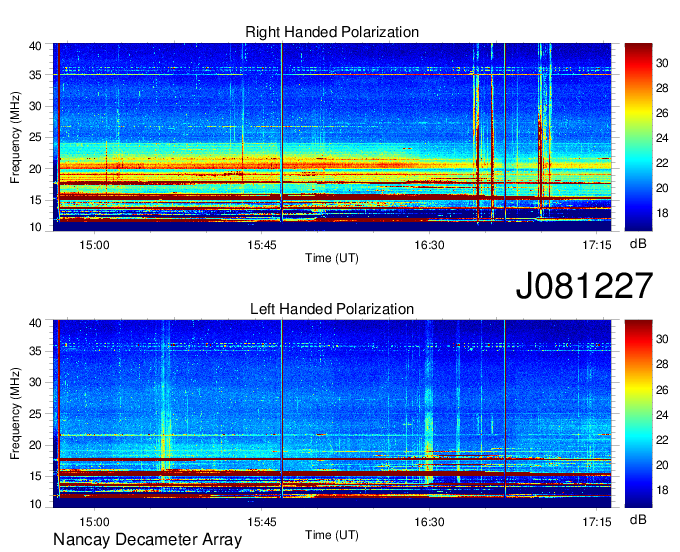Image resolution: width=680 pixels, height=552 pixels.
Task: Click the 30 MHz label on bottom plot
Action: [x=35, y=382]
